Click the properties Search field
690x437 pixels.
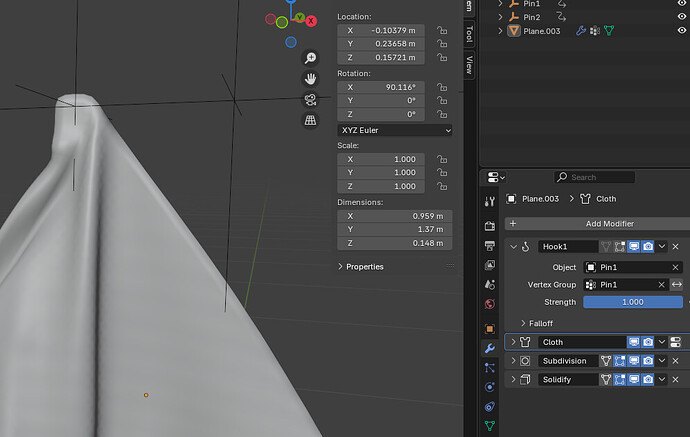[x=595, y=177]
